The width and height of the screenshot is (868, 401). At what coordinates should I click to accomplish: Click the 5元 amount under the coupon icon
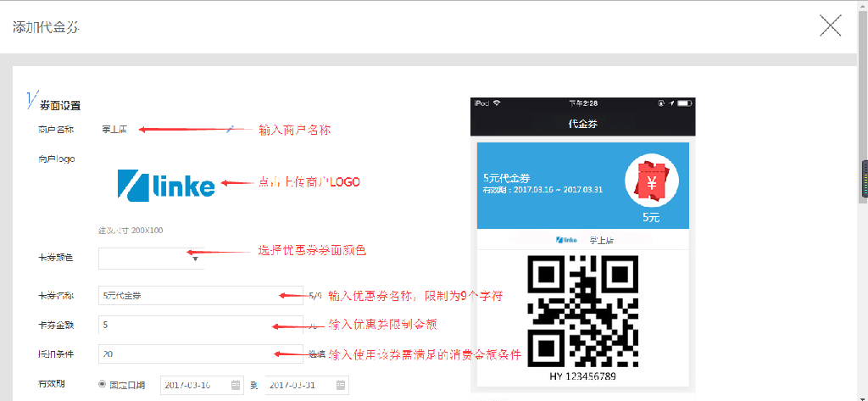click(651, 218)
